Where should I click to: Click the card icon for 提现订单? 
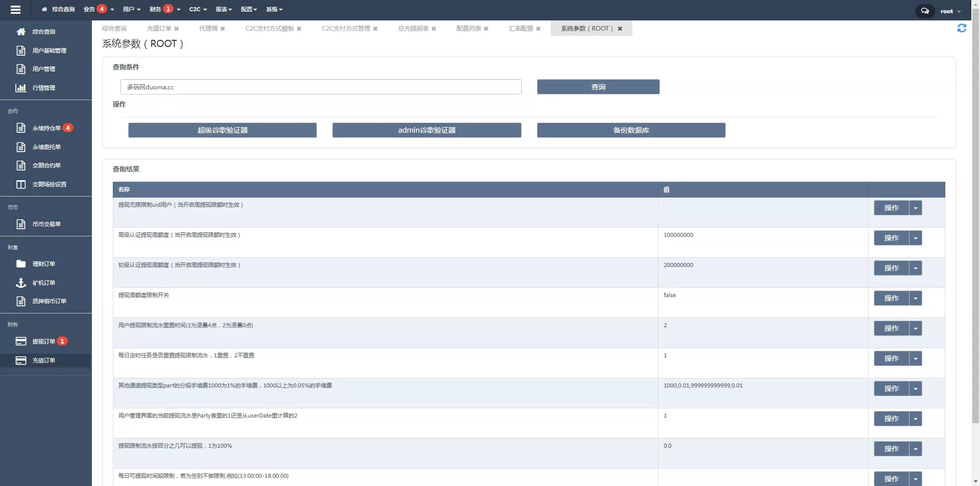click(x=21, y=342)
